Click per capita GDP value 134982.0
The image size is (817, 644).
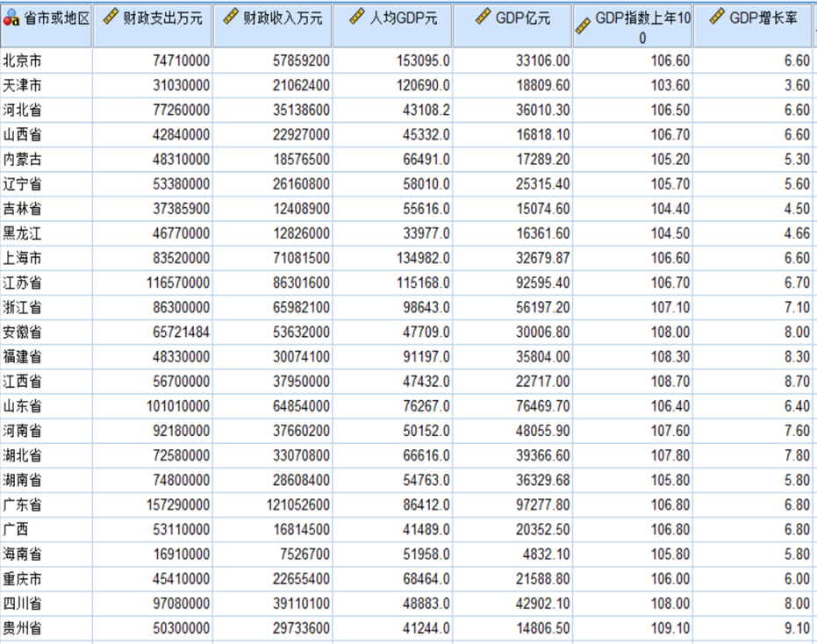(x=423, y=258)
